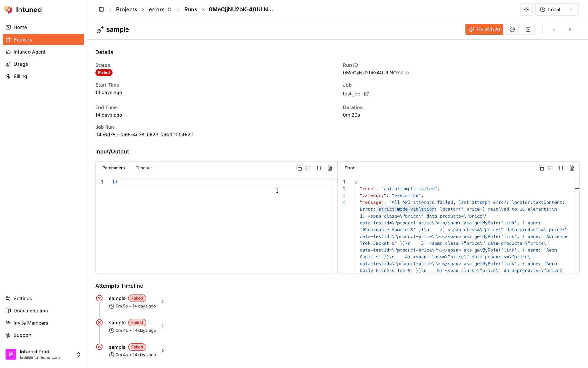
Task: Open the Local timezone dropdown
Action: 557,9
